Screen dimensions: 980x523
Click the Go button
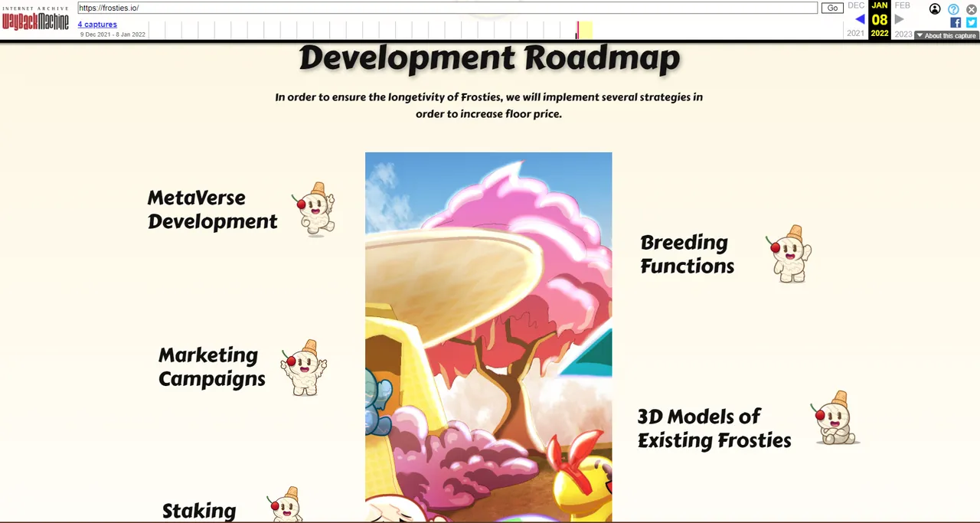pos(832,8)
